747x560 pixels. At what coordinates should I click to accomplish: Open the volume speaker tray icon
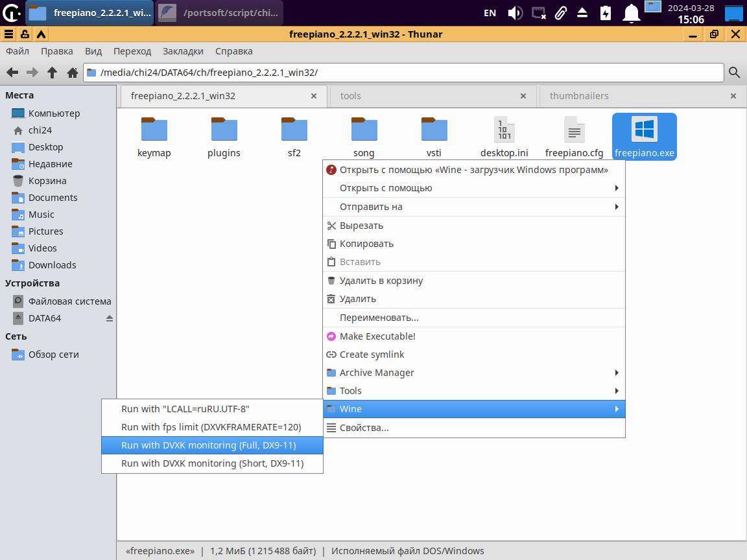click(x=515, y=13)
